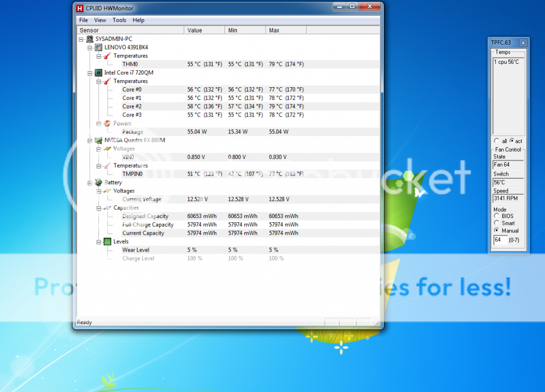Click the green Levels icon under Battery
This screenshot has width=545, height=392.
[x=107, y=241]
